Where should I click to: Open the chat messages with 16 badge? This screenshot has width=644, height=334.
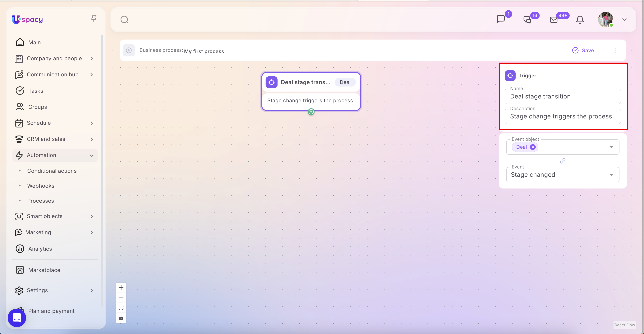[x=527, y=20]
